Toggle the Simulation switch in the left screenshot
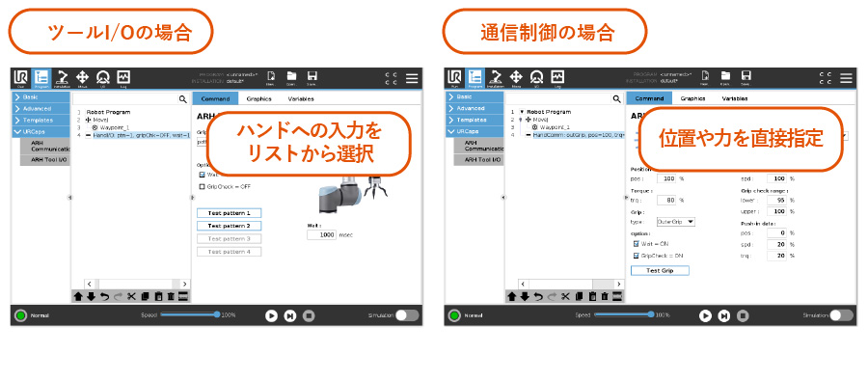Image resolution: width=868 pixels, height=381 pixels. point(407,315)
